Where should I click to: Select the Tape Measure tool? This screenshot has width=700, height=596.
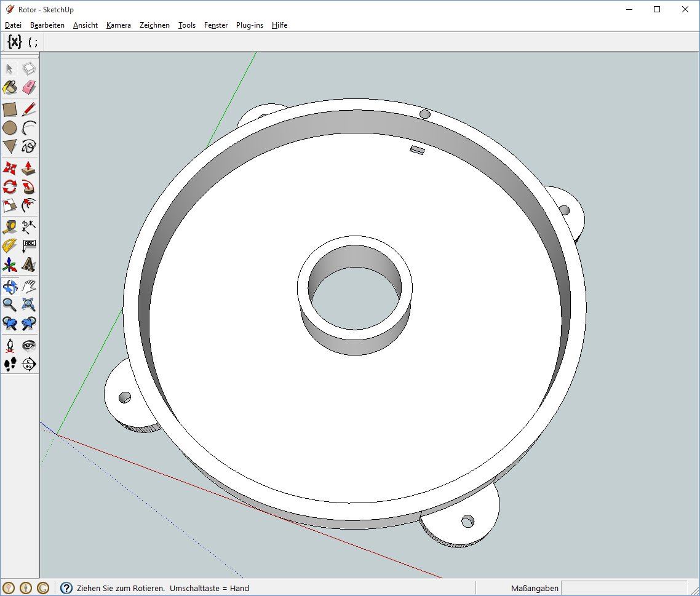[x=10, y=227]
